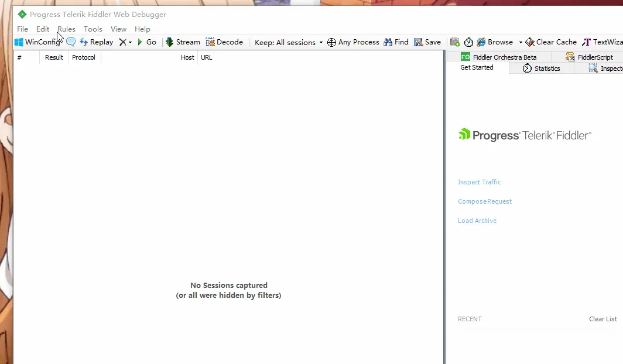Viewport: 623px width, 364px height.
Task: Click the Go resume button
Action: point(146,42)
